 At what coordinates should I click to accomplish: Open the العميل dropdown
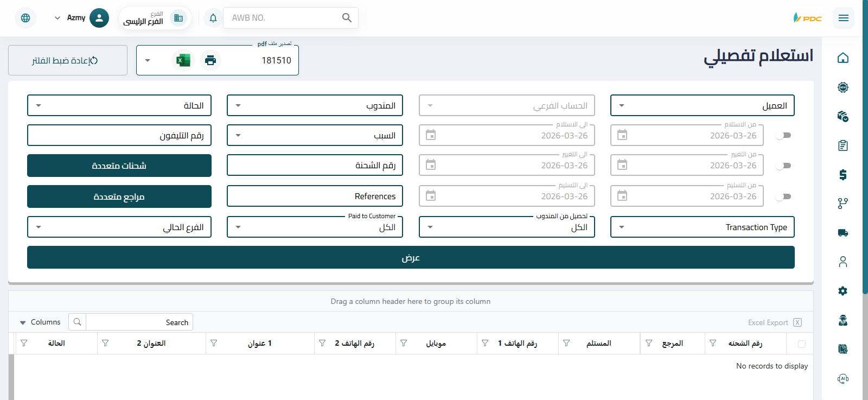[x=702, y=105]
